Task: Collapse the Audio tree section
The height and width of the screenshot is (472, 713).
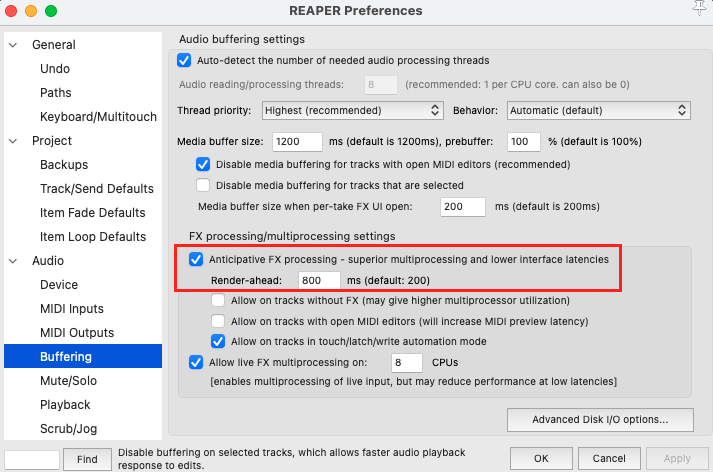Action: pos(14,261)
